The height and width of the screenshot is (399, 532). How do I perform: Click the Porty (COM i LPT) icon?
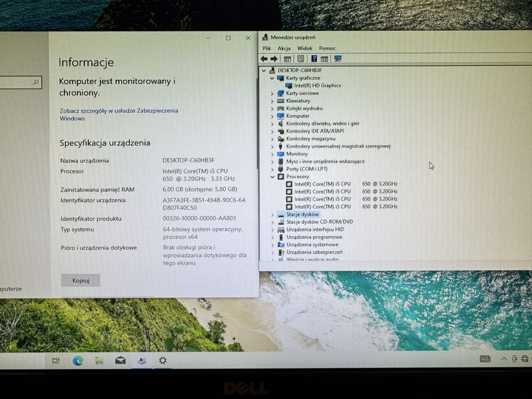click(280, 169)
